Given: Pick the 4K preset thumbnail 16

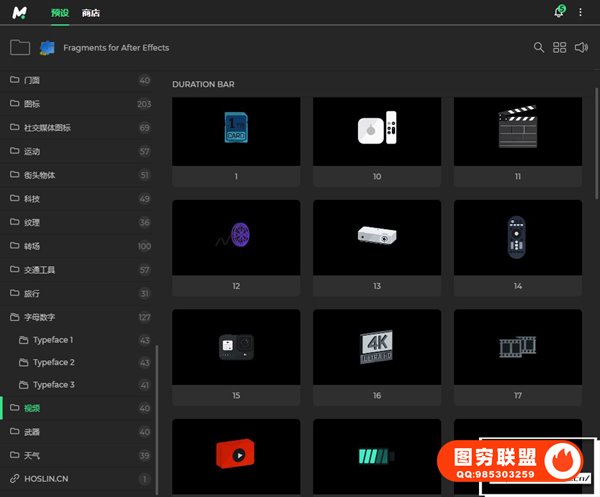Looking at the screenshot, I should coord(377,343).
